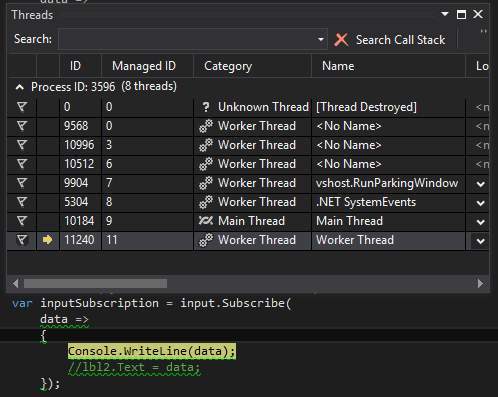Viewport: 498px width, 397px height.
Task: Sort by the Category column header
Action: [252, 66]
